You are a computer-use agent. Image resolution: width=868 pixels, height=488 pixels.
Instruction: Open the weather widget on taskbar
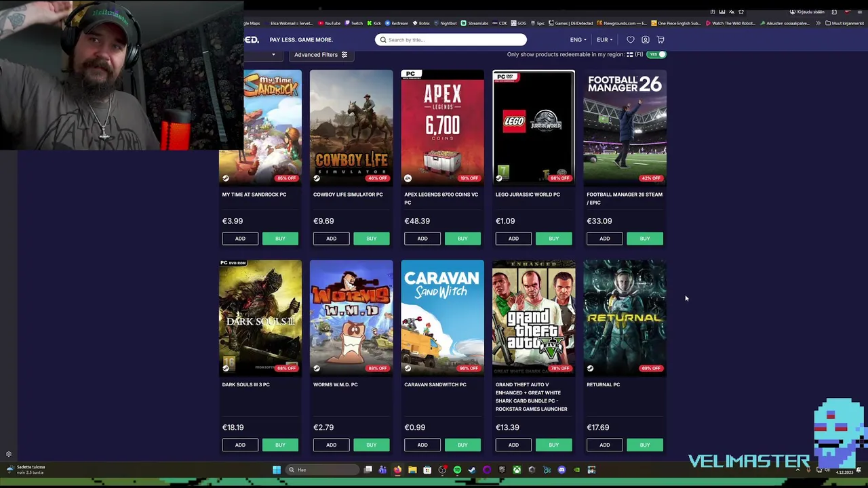pos(26,470)
